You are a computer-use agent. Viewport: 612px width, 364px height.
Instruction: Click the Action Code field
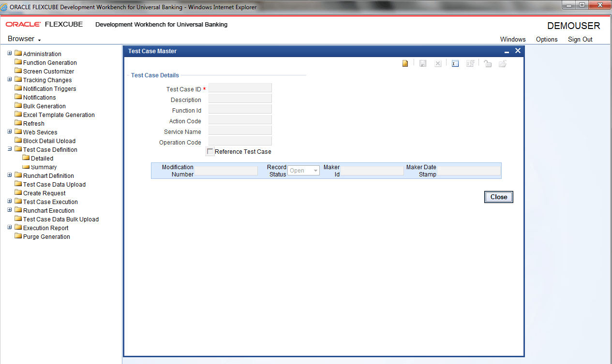[x=240, y=120]
